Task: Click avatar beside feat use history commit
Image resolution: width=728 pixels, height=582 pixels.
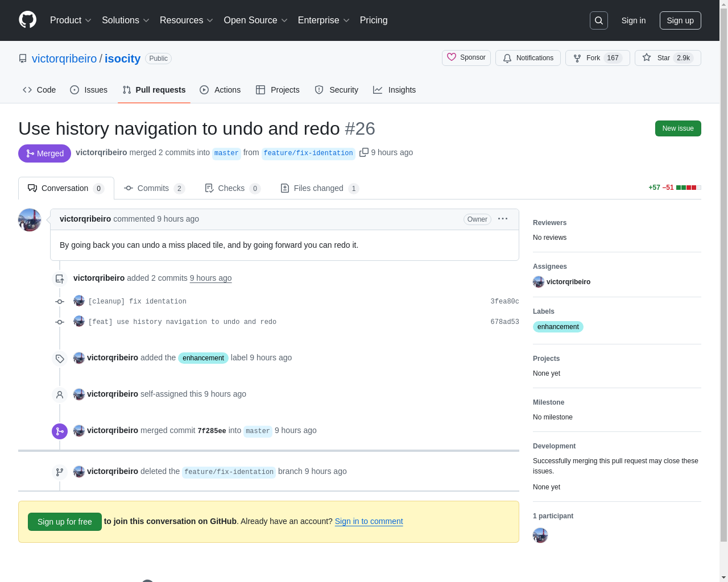Action: pyautogui.click(x=79, y=321)
